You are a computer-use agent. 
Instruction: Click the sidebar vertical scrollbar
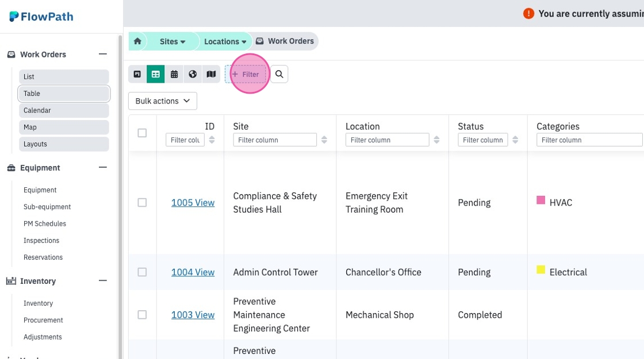120,197
